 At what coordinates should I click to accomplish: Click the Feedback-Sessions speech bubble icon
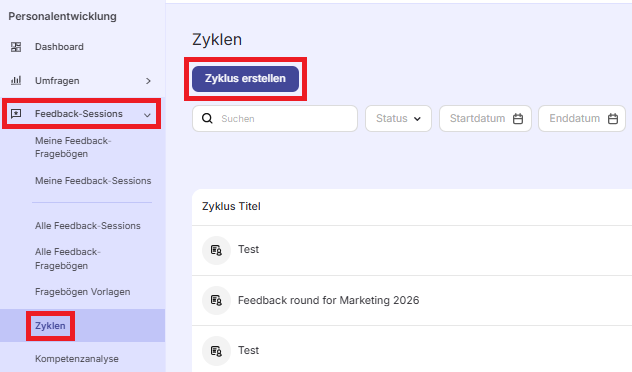pos(16,114)
